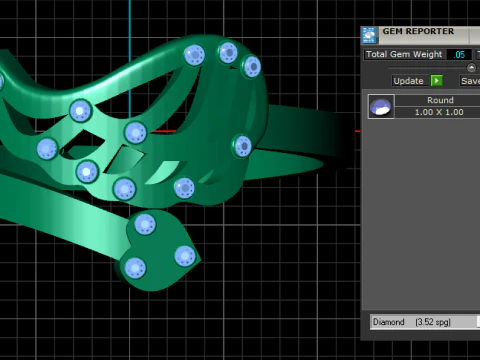
Task: Click the green play arrow beside Update
Action: click(x=437, y=81)
